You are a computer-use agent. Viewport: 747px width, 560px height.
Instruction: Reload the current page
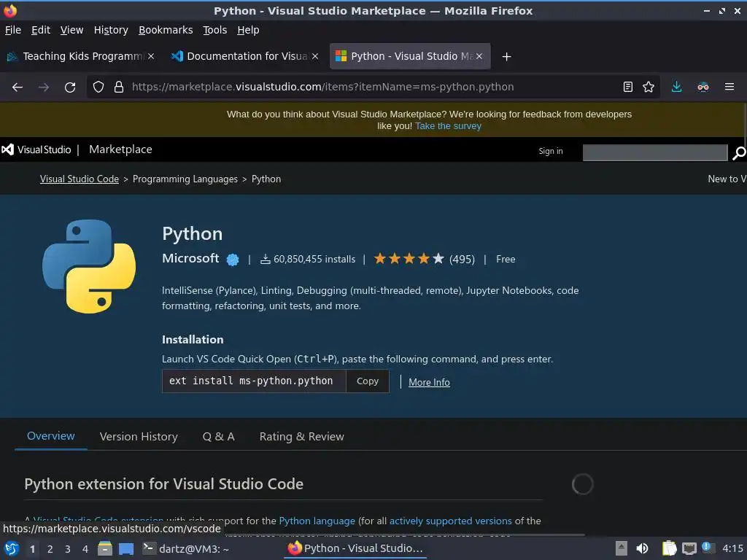pyautogui.click(x=70, y=87)
